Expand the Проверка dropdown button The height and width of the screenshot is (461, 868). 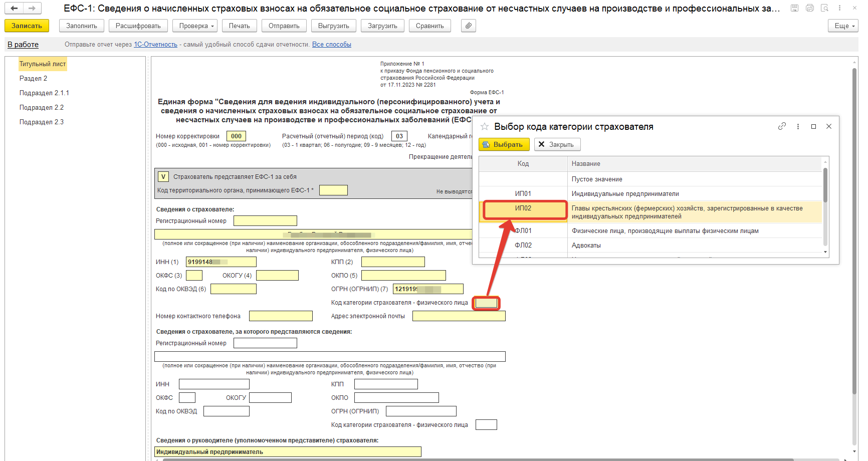(196, 26)
